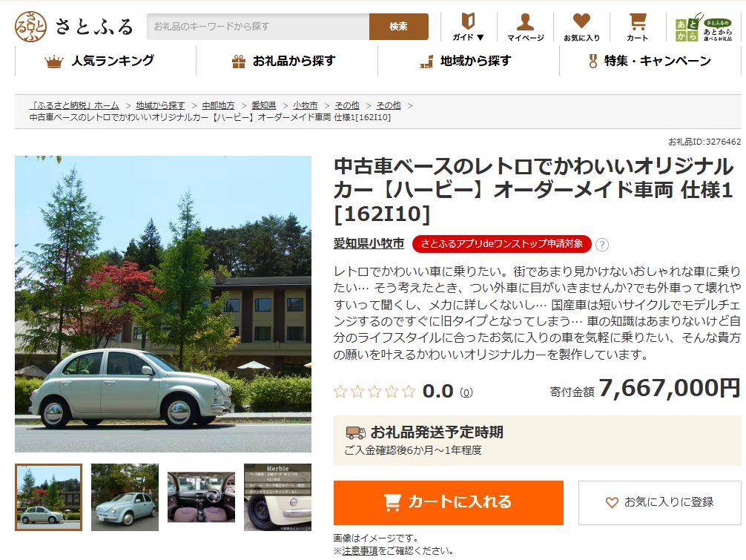746x560 pixels.
Task: Select the blue car second thumbnail
Action: point(125,497)
